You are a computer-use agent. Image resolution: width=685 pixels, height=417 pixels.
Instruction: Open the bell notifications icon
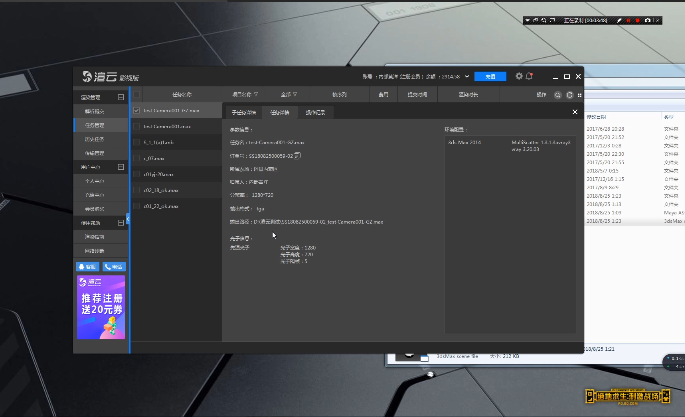coord(529,76)
